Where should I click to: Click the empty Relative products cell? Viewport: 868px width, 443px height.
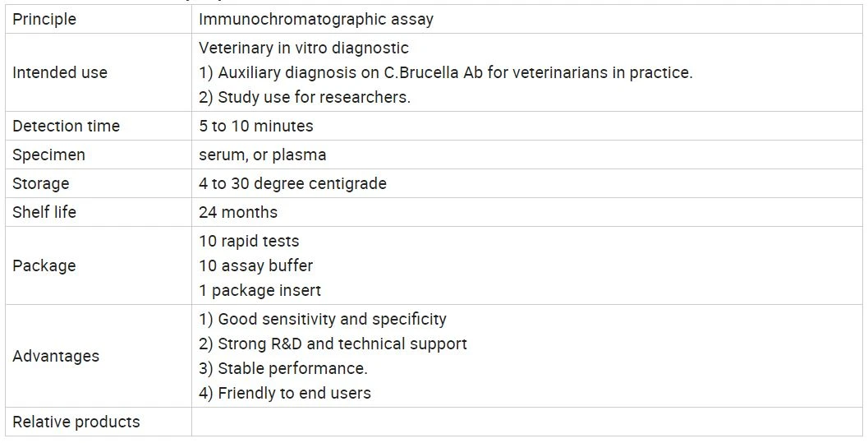pos(526,422)
